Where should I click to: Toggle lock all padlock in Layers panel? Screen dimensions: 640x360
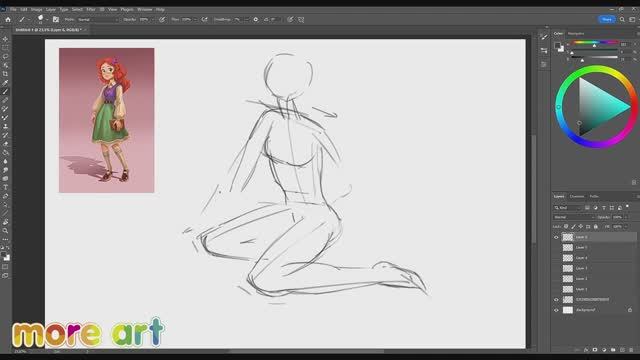pyautogui.click(x=596, y=227)
